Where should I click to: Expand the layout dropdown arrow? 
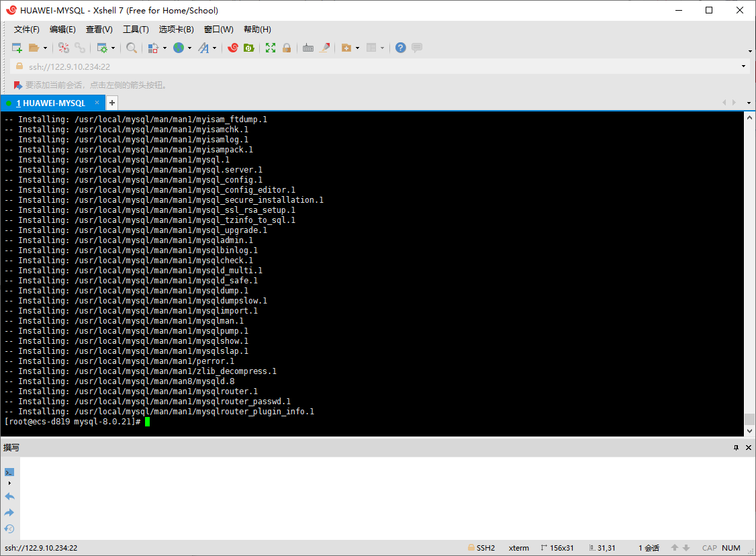coord(382,48)
